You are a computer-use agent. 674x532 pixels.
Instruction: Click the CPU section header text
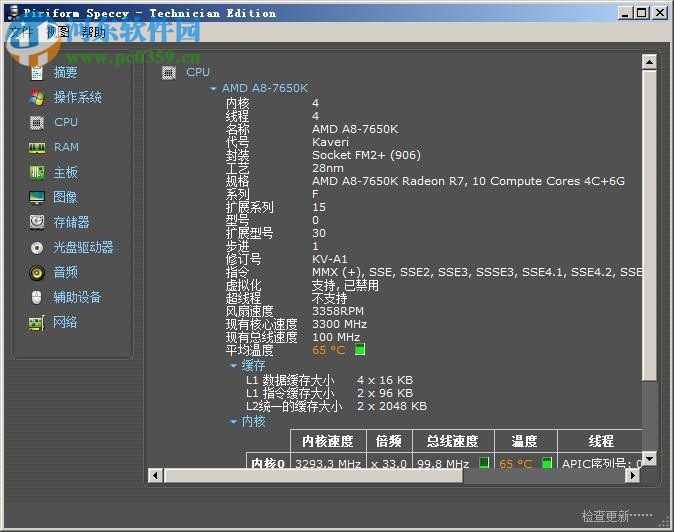198,73
